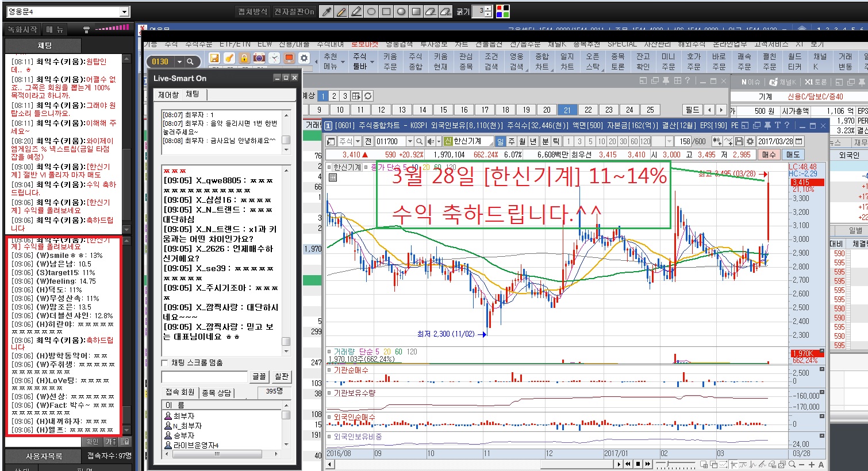Open the 로보마켓 menu

(364, 44)
